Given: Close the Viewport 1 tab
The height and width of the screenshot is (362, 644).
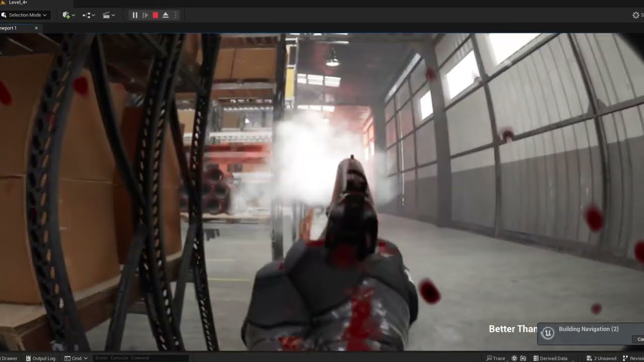Looking at the screenshot, I should [x=36, y=28].
